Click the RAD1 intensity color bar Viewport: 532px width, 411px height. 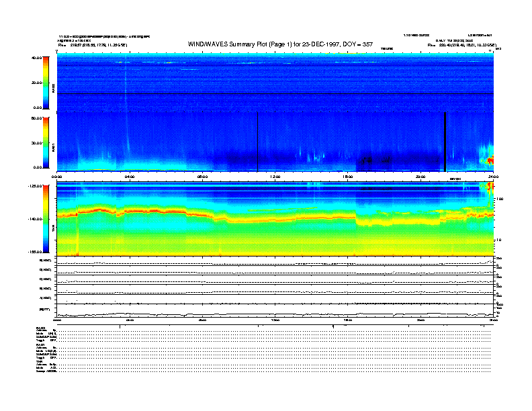(46, 143)
